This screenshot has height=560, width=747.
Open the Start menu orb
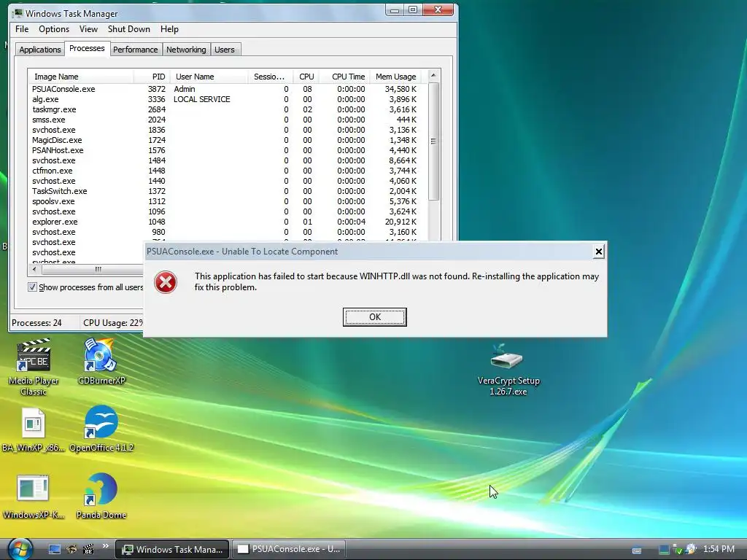click(20, 548)
